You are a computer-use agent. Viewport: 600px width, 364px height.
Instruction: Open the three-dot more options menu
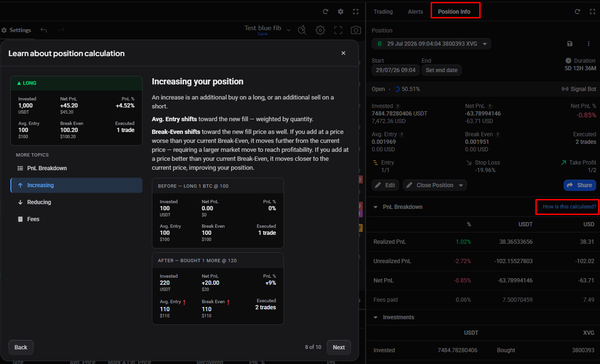(589, 44)
